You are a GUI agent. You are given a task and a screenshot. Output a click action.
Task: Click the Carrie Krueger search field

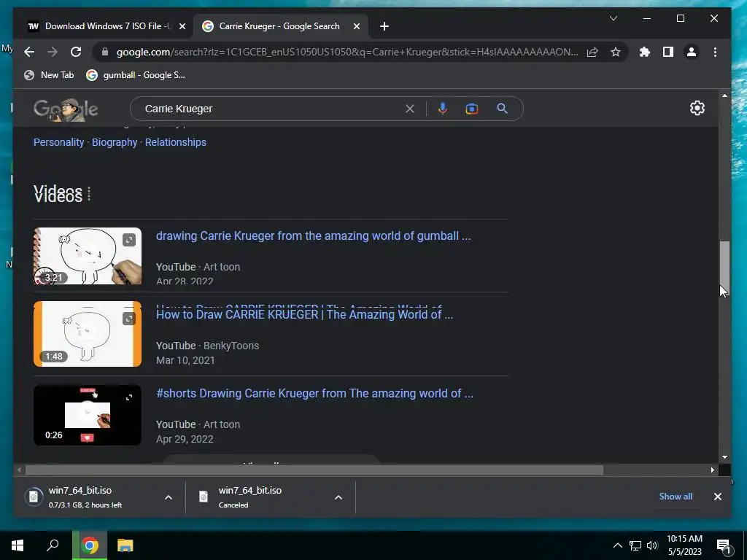tap(271, 109)
